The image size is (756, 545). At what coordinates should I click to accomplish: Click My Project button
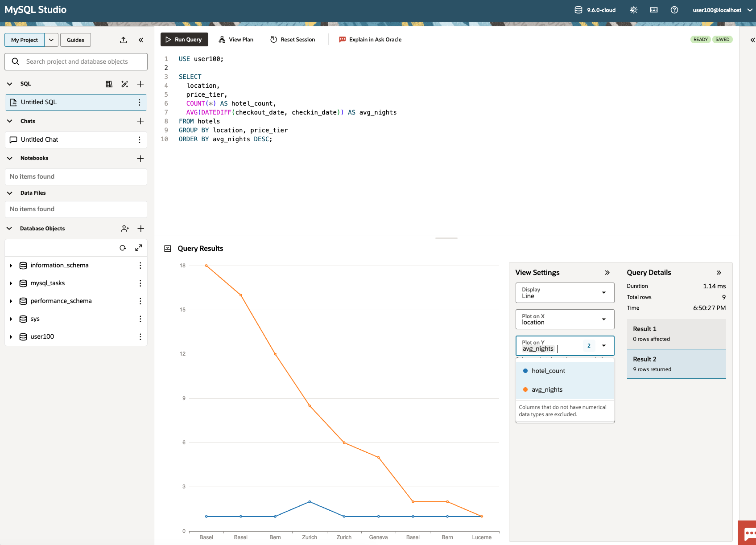[x=25, y=40]
